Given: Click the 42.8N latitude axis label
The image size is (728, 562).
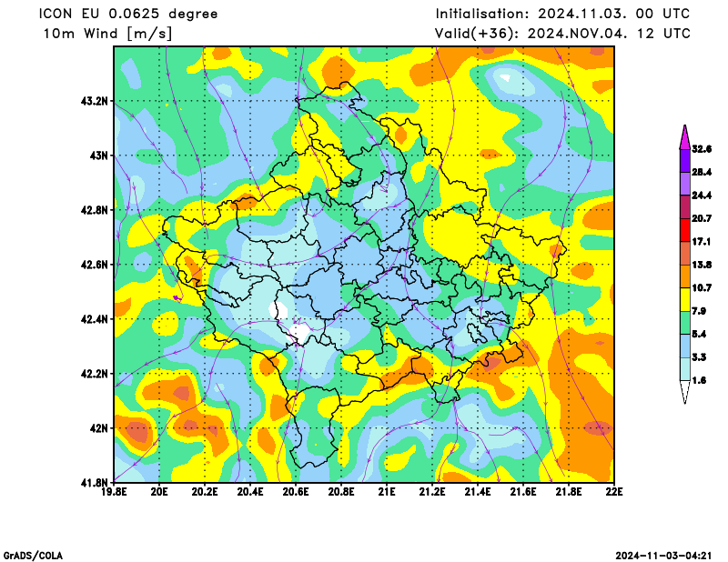Looking at the screenshot, I should (95, 210).
